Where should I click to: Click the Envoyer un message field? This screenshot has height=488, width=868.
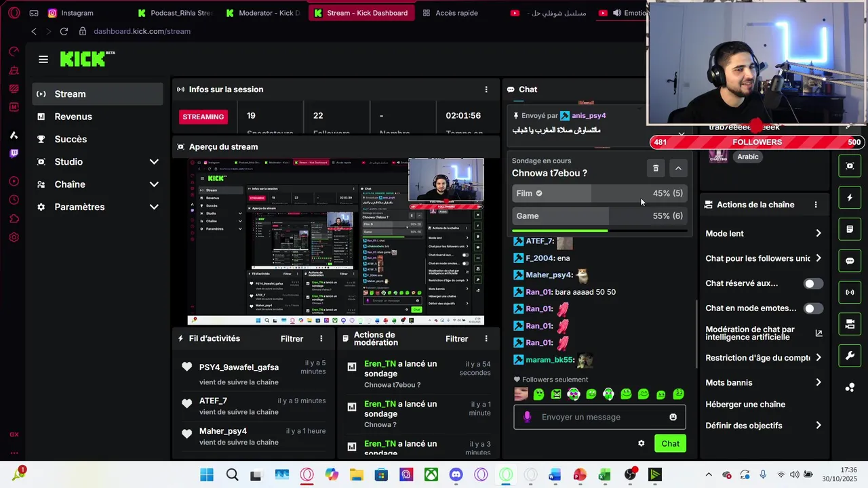(x=599, y=417)
